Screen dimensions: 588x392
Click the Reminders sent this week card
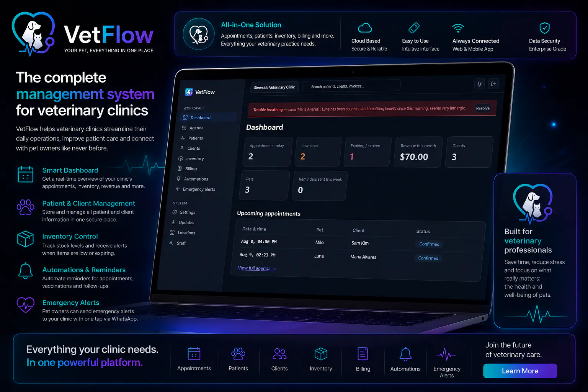coord(320,186)
